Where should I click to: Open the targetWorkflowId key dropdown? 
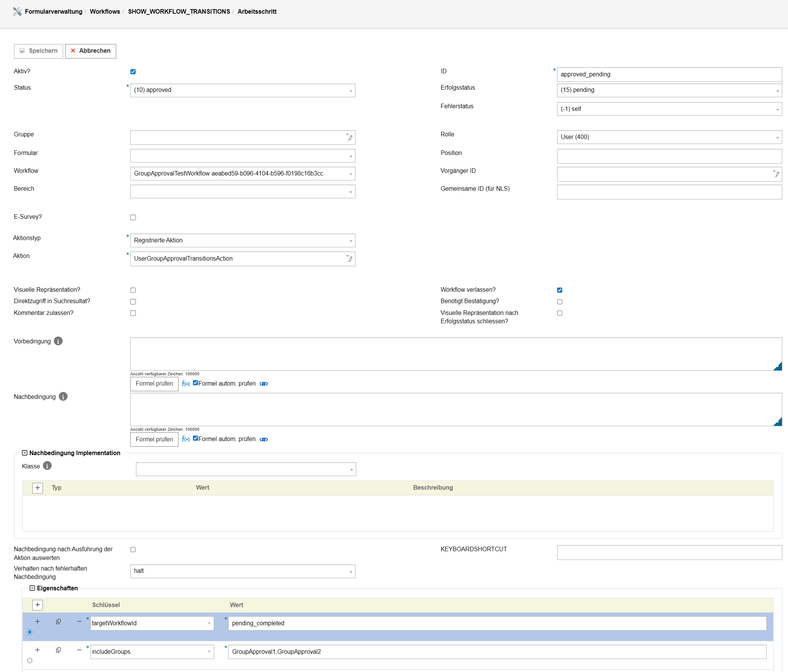[152, 623]
